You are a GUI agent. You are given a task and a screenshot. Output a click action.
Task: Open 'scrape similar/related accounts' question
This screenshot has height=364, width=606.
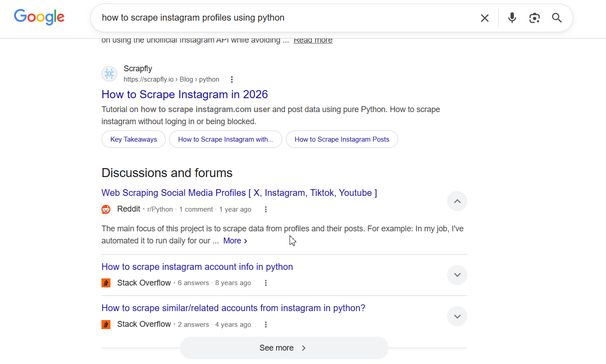click(233, 308)
